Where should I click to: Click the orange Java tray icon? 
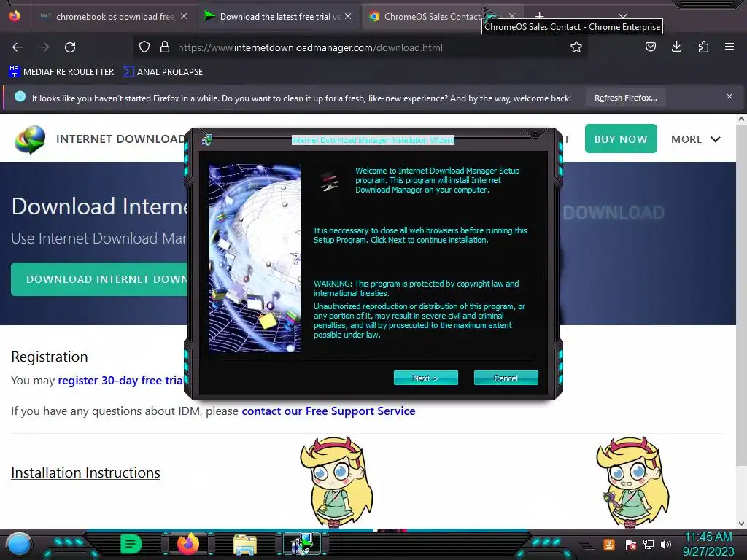pos(609,544)
